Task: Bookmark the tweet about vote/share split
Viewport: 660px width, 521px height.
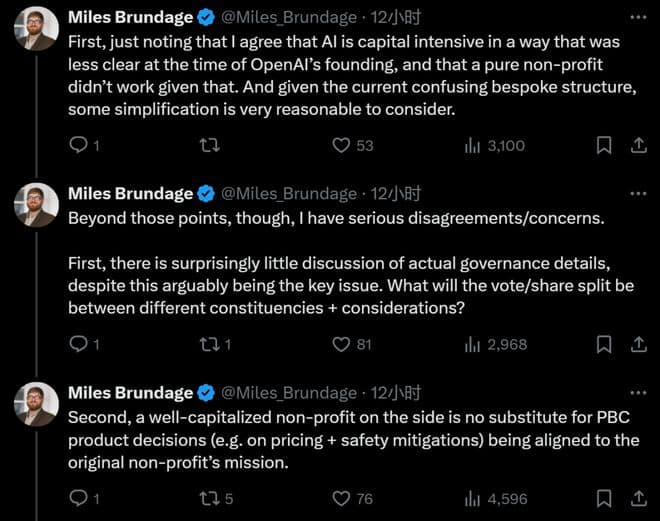Action: (x=604, y=344)
